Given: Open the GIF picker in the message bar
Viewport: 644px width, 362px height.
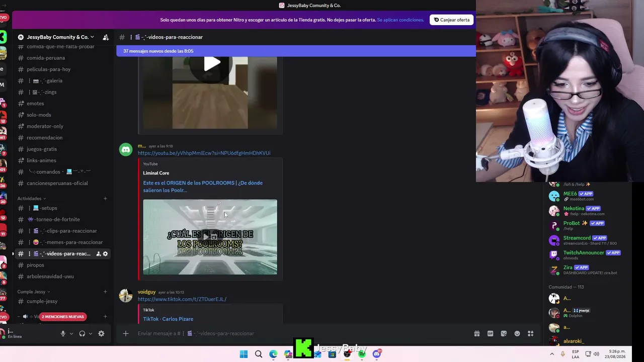Looking at the screenshot, I should 490,333.
